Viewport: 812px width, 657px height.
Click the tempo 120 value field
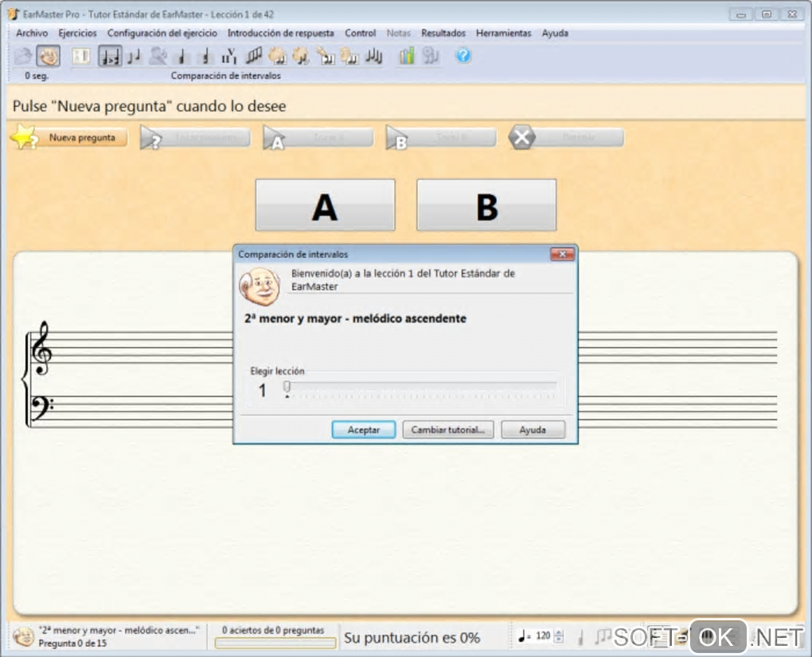543,635
